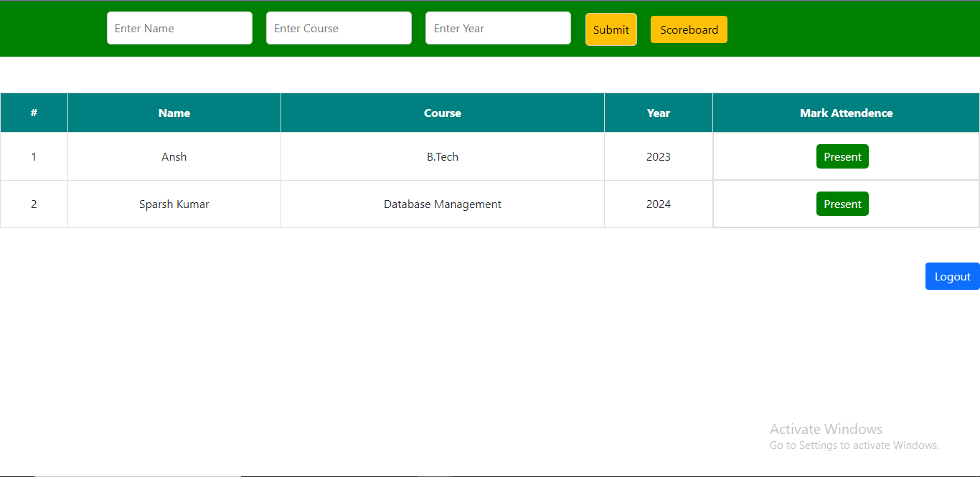Image resolution: width=980 pixels, height=477 pixels.
Task: Mark Ansh as Present
Action: (x=842, y=156)
